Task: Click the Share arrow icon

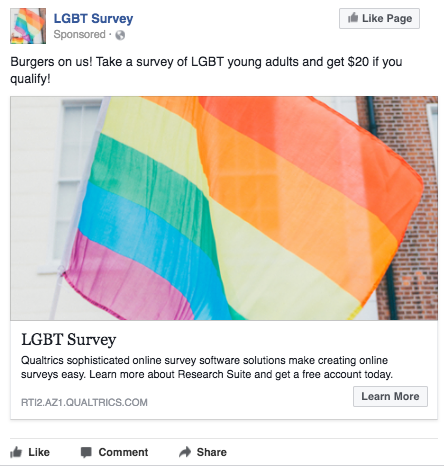Action: (185, 452)
